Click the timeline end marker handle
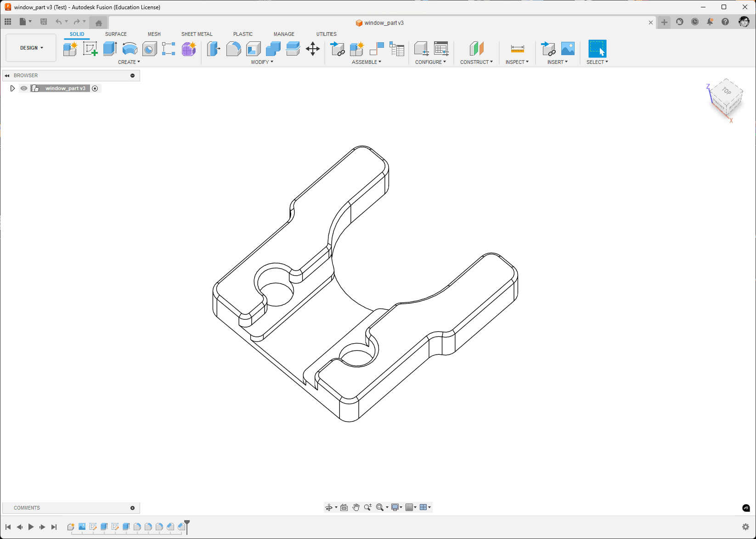Screen dimensions: 756x539 point(187,526)
